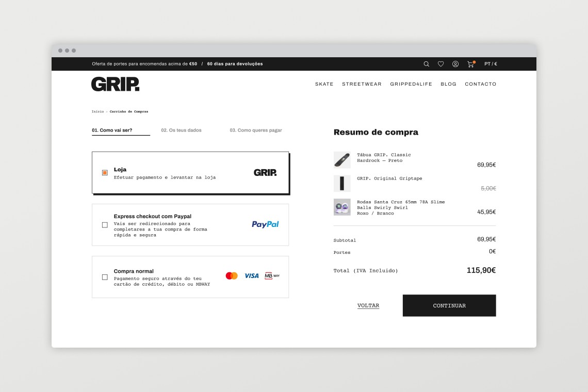Open the user account icon
This screenshot has width=588, height=392.
coord(455,64)
